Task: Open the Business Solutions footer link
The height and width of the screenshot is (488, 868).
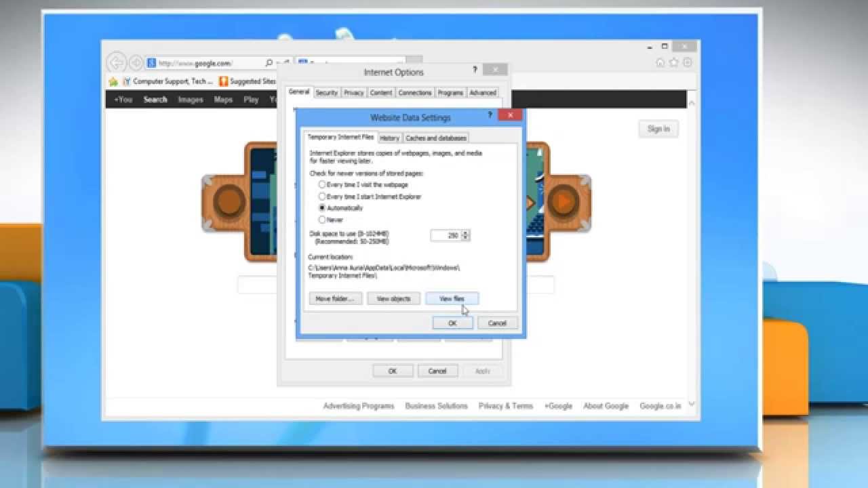Action: [437, 406]
